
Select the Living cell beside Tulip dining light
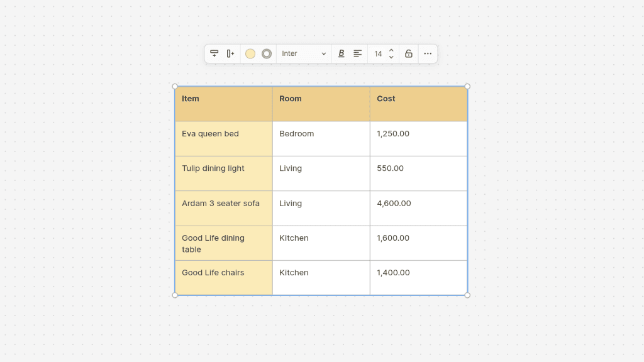click(x=321, y=173)
